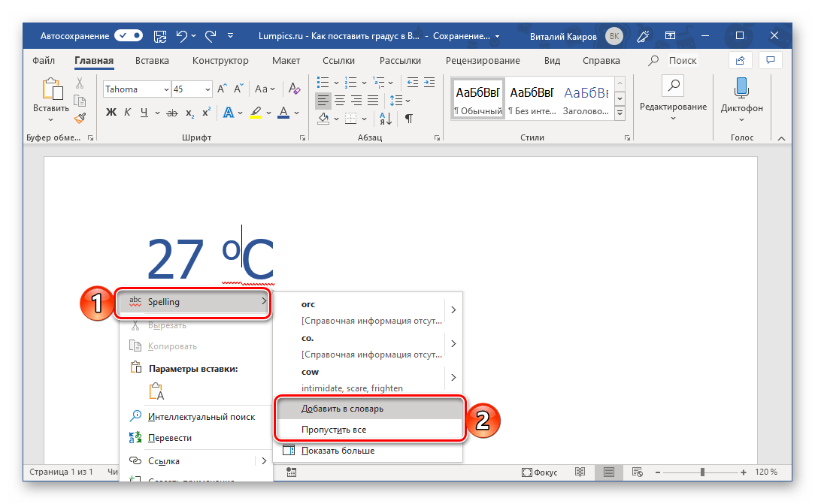The image size is (815, 504).
Task: Expand the Styles gallery more arrow
Action: point(620,113)
